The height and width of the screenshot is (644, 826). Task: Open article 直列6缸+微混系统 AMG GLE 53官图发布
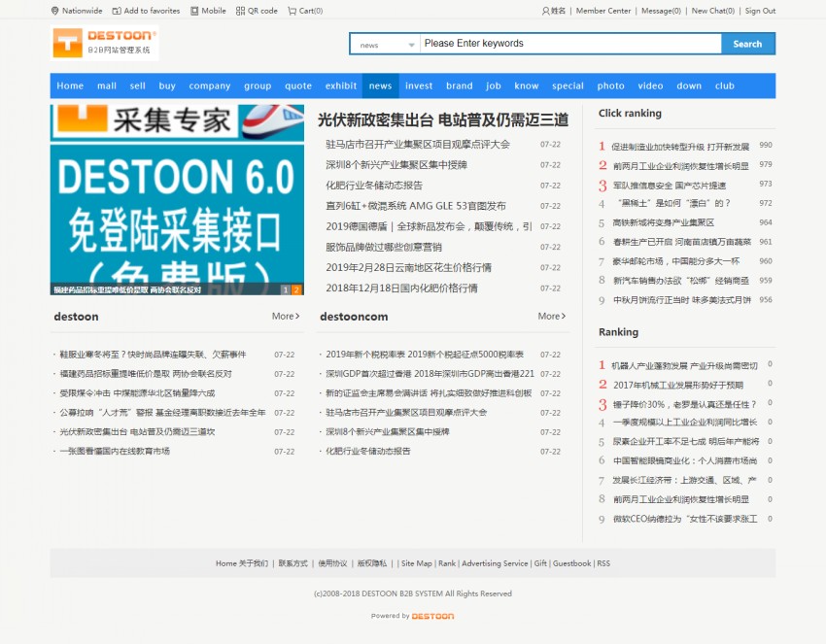pyautogui.click(x=416, y=206)
